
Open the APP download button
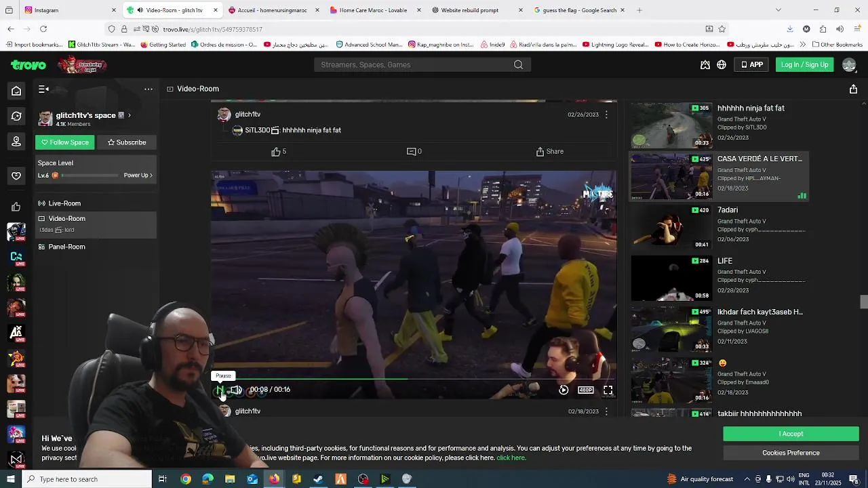[x=752, y=65]
